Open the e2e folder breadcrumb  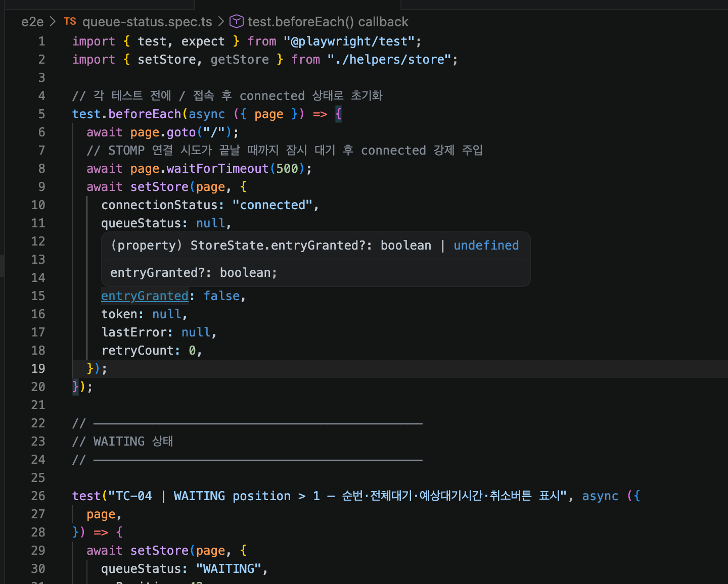(32, 22)
